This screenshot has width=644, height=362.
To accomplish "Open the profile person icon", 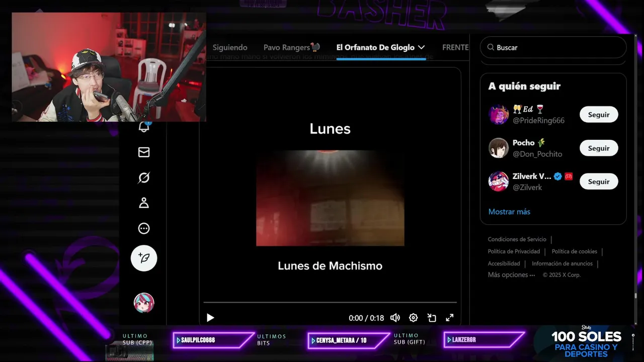I will coord(144,203).
